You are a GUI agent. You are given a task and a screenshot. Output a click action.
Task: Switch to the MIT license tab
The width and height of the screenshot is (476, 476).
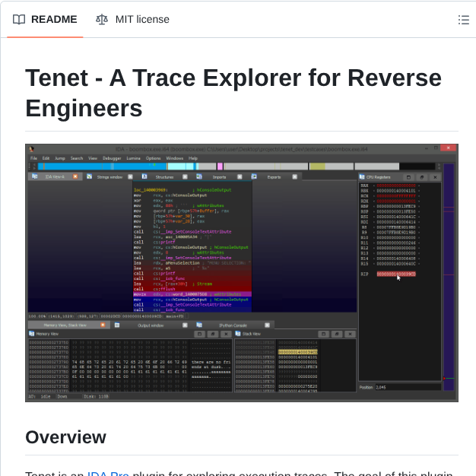click(132, 20)
